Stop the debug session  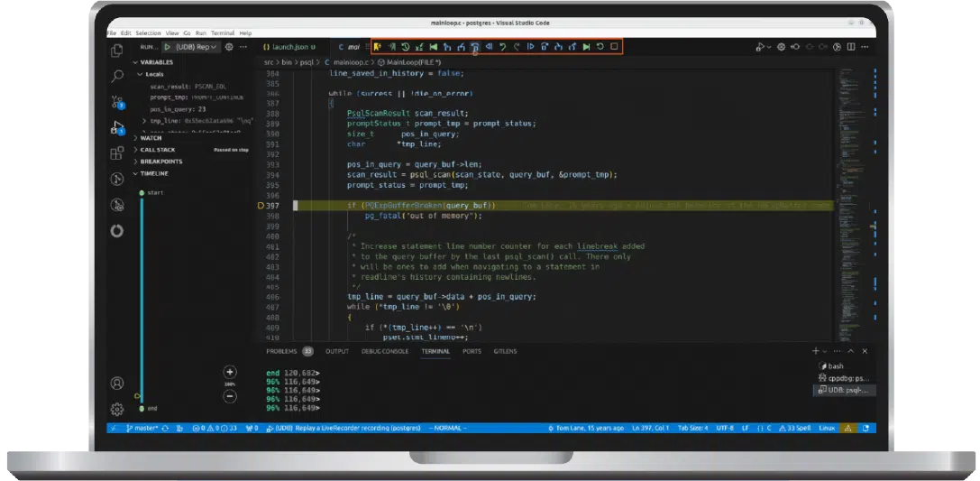click(x=614, y=47)
